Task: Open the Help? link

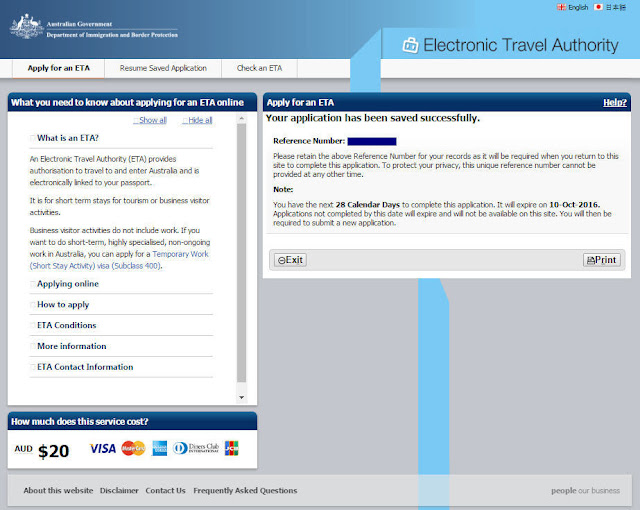Action: tap(615, 102)
